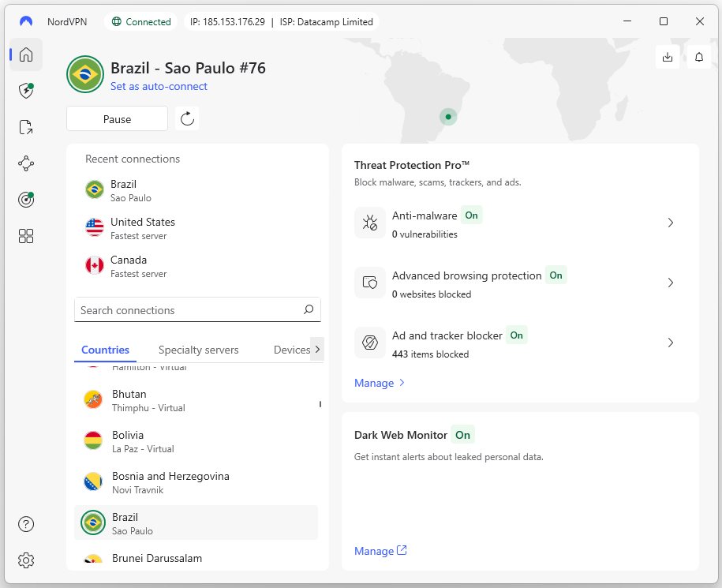Click the 0 vulnerabilities text

pos(425,234)
